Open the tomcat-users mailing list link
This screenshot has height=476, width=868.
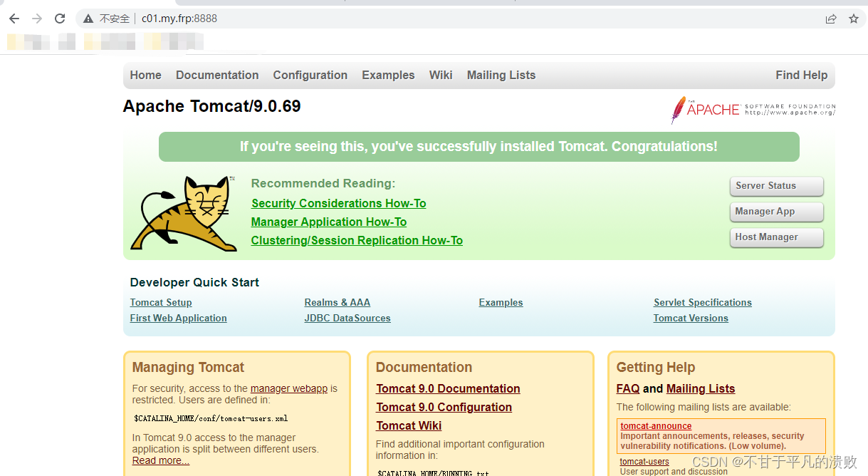[644, 462]
